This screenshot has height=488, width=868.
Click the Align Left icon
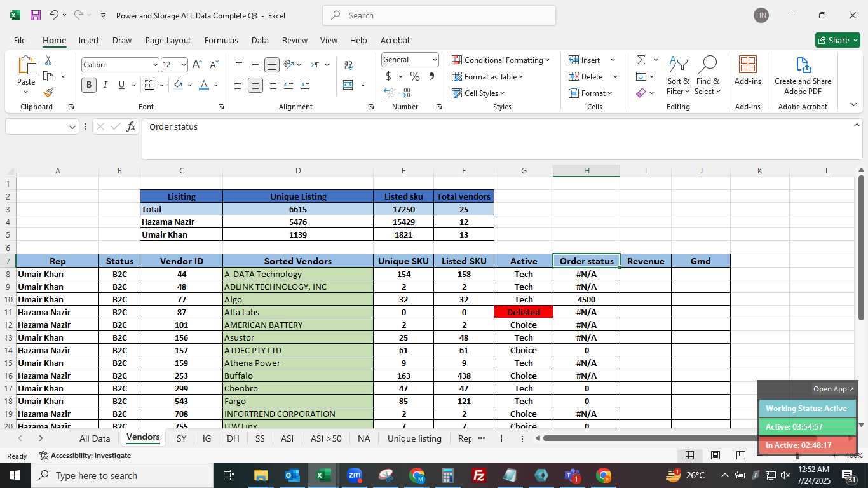[x=239, y=85]
